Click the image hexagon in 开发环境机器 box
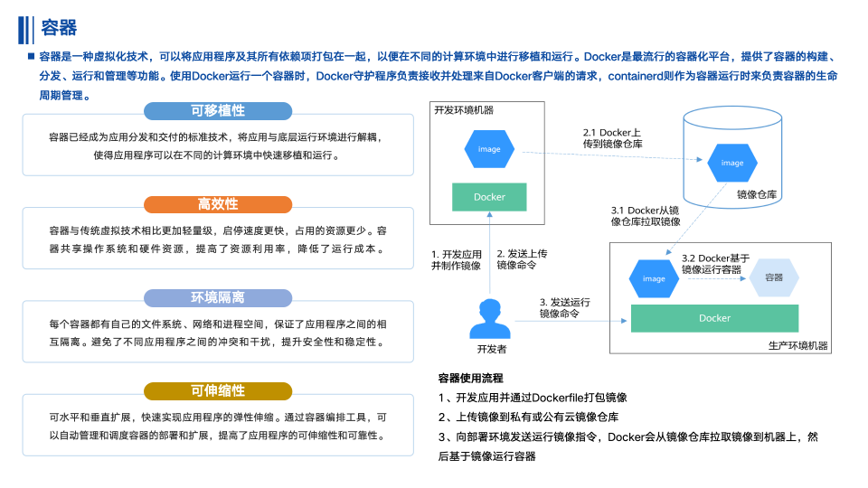Viewport: 868px width, 488px height. coord(489,149)
